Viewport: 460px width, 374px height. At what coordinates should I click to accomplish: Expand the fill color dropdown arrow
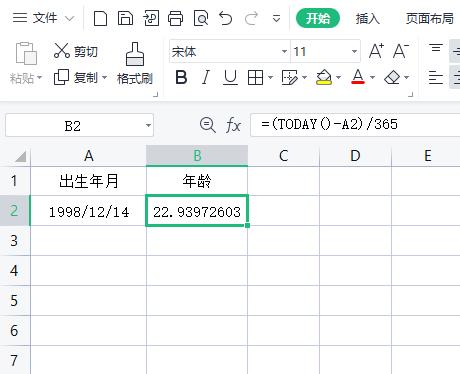point(339,78)
